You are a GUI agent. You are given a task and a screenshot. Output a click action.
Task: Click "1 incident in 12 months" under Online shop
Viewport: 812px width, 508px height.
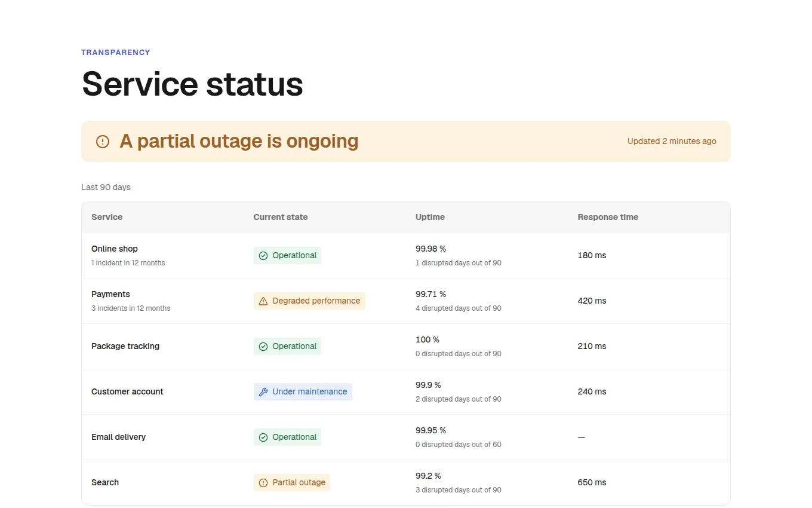click(128, 263)
